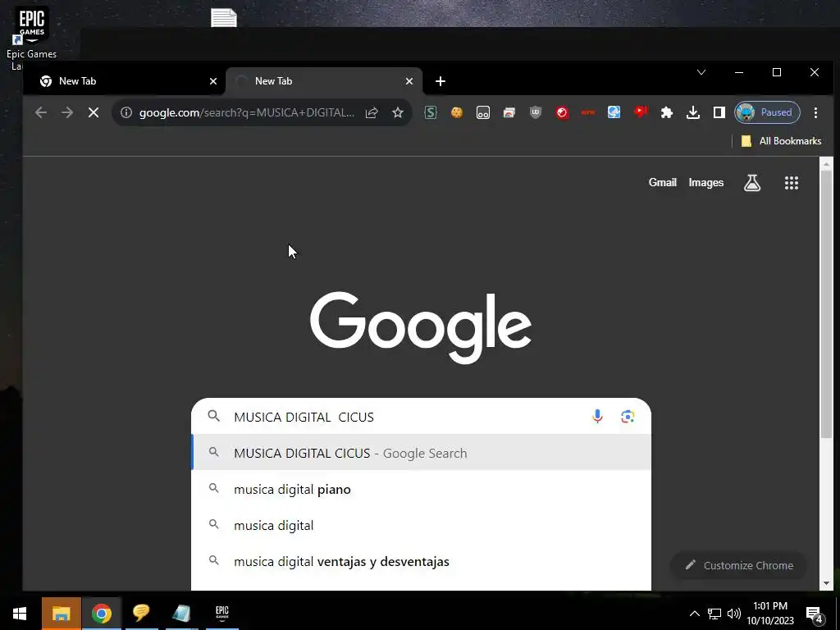This screenshot has width=840, height=630.
Task: Show hidden system tray icons
Action: point(694,614)
